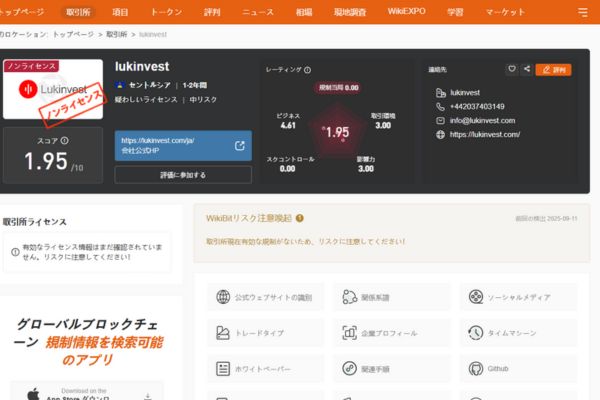
Task: Open the 項目 navigation item
Action: point(120,12)
